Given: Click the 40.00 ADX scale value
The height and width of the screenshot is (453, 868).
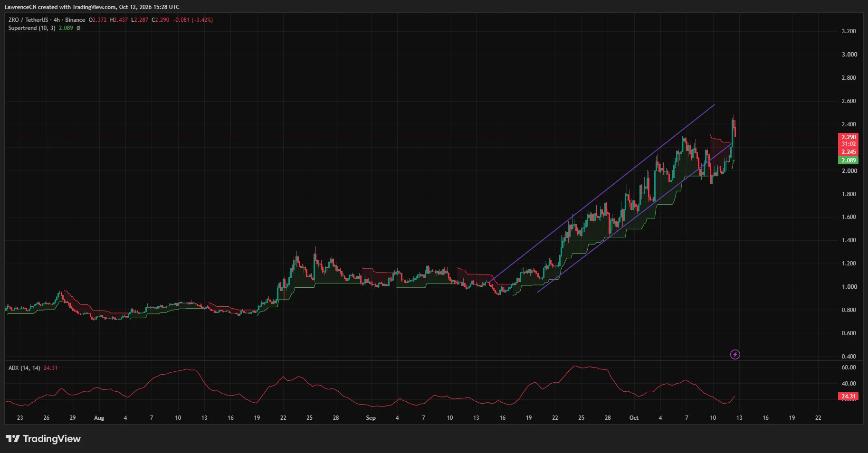Looking at the screenshot, I should tap(849, 384).
